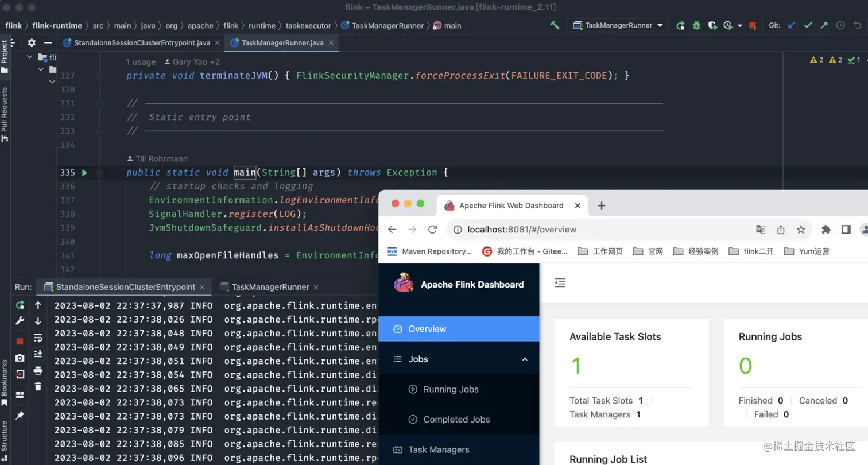Toggle code fold marker at line 327

point(100,76)
